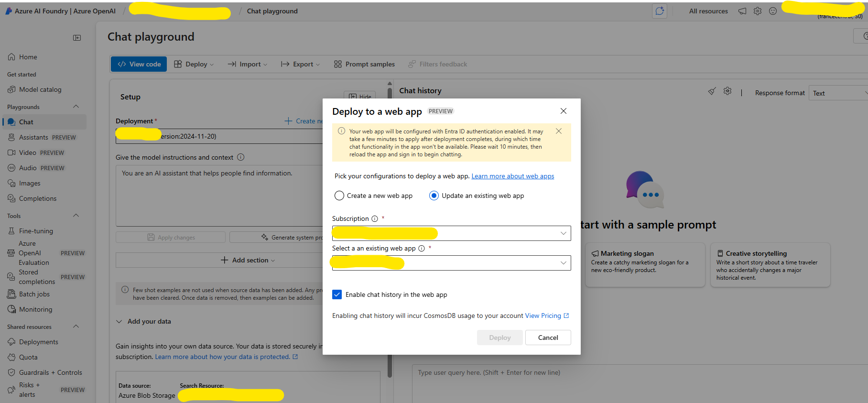Screen dimensions: 868x403
Task: Open chat settings gear icon
Action: pos(727,91)
